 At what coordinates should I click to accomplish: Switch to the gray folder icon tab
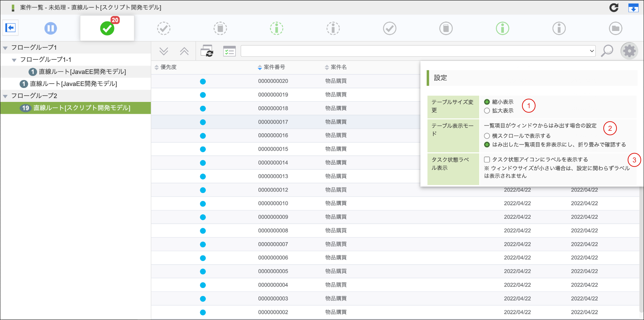pos(615,28)
